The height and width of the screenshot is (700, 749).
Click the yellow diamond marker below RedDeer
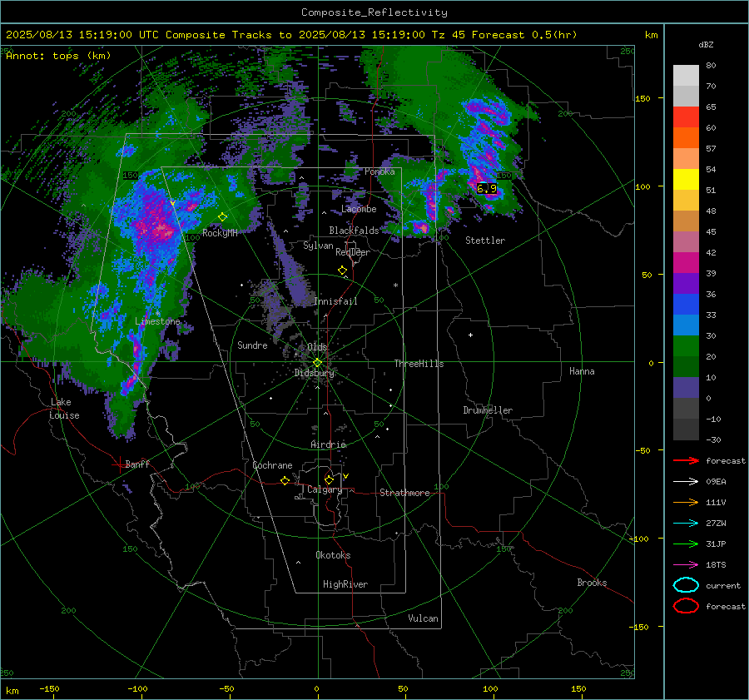(342, 271)
